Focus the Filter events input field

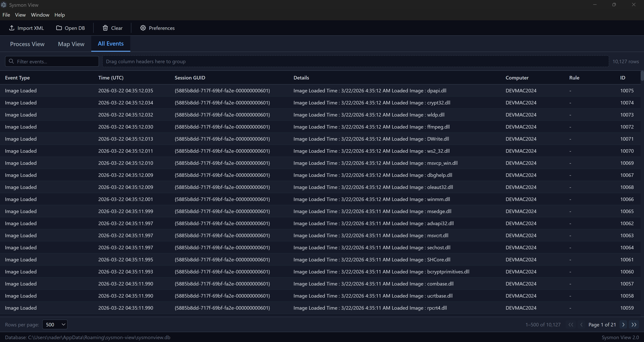52,61
